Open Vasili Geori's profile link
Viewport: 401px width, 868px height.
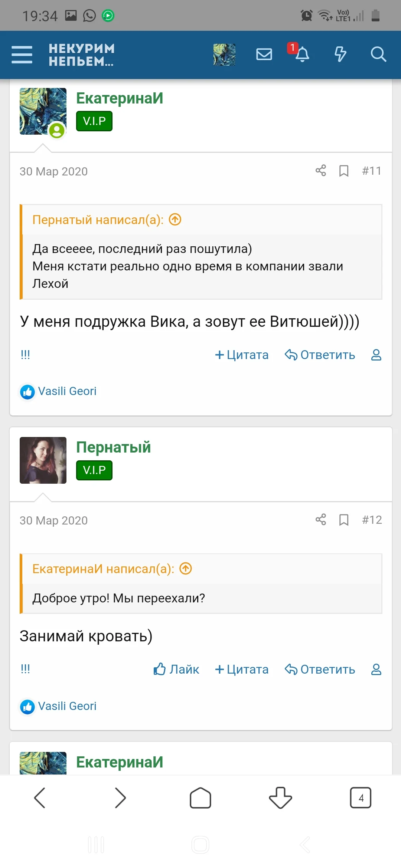(68, 391)
